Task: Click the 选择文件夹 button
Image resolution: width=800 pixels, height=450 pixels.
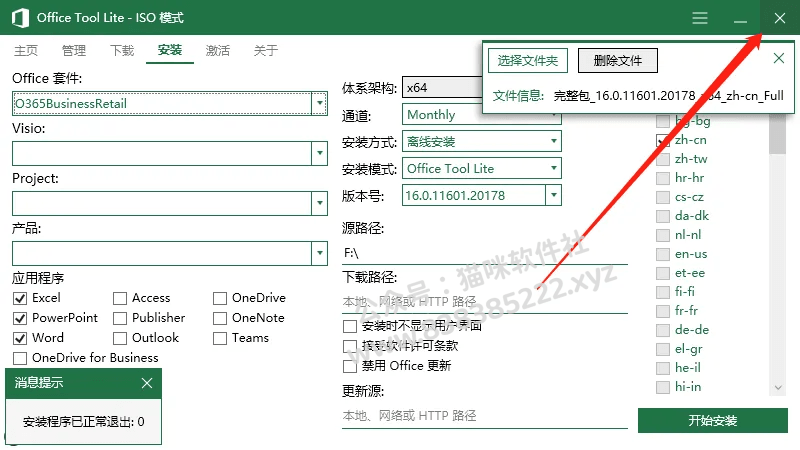Action: point(528,61)
